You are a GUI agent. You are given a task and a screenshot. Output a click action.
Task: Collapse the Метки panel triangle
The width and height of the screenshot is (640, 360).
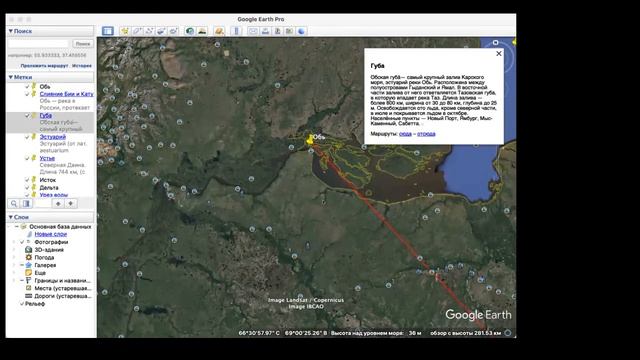coord(11,77)
